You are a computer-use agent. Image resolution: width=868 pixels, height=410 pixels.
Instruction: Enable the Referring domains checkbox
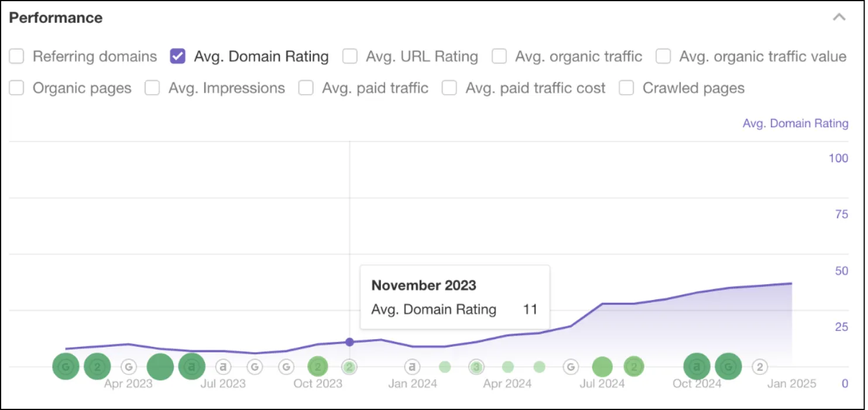pyautogui.click(x=17, y=57)
